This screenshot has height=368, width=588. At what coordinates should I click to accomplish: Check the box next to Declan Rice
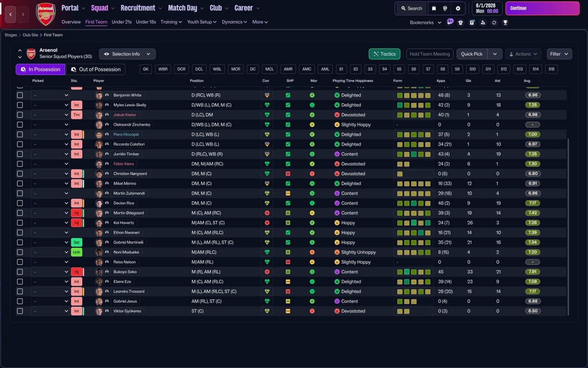coord(20,203)
